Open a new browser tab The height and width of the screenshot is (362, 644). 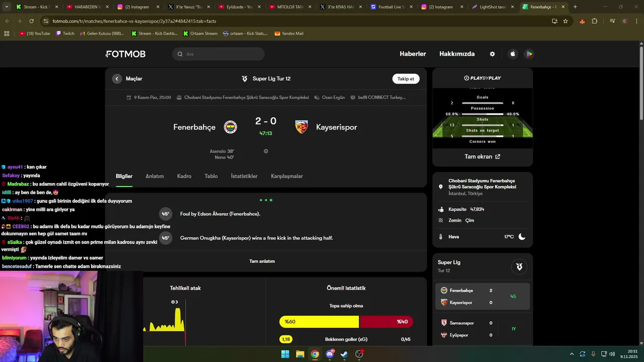575,7
